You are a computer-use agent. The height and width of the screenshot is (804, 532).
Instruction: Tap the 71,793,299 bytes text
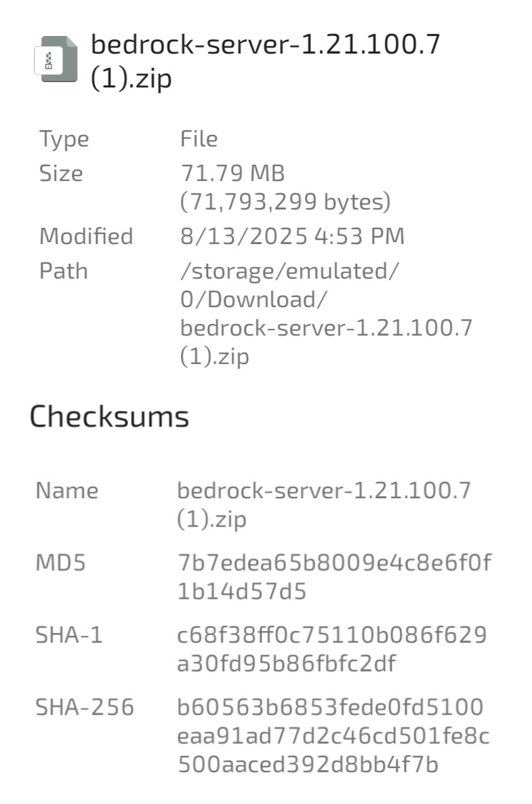[285, 202]
